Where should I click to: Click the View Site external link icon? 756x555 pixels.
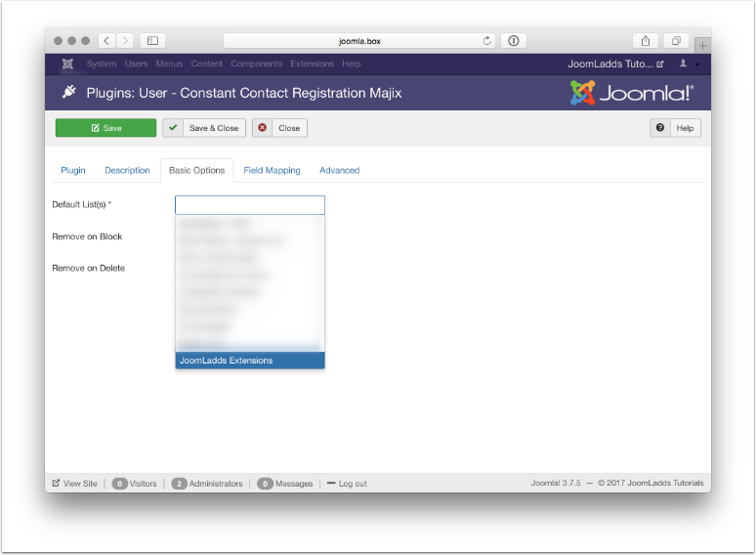coord(56,483)
